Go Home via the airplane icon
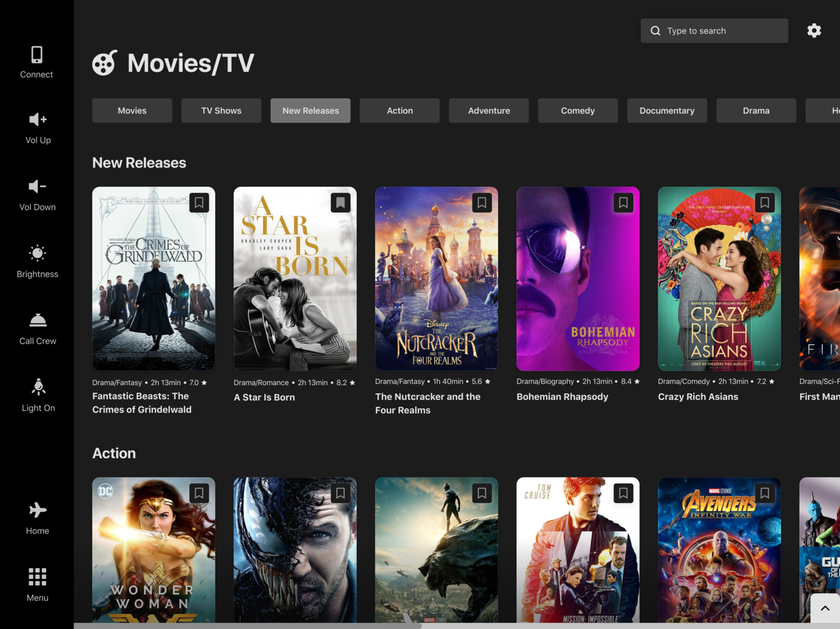Image resolution: width=840 pixels, height=629 pixels. pos(38,510)
